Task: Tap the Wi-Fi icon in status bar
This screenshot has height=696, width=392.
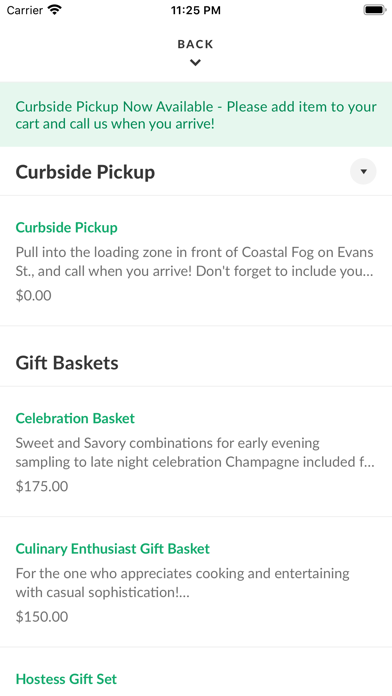Action: tap(55, 10)
